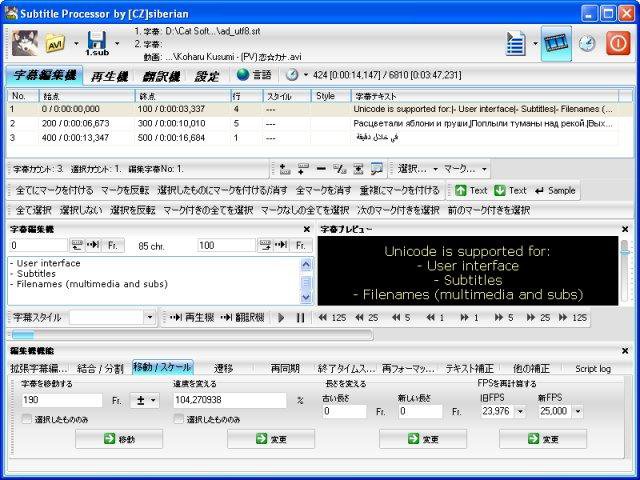Screen dimensions: 640x480
Task: Toggle the film strip video icon
Action: point(556,43)
